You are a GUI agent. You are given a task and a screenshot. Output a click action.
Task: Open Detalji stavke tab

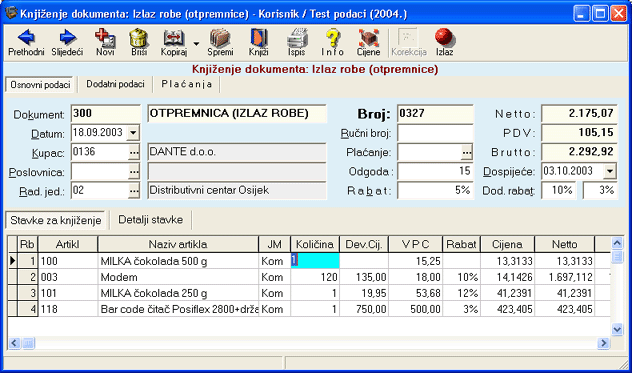point(150,220)
